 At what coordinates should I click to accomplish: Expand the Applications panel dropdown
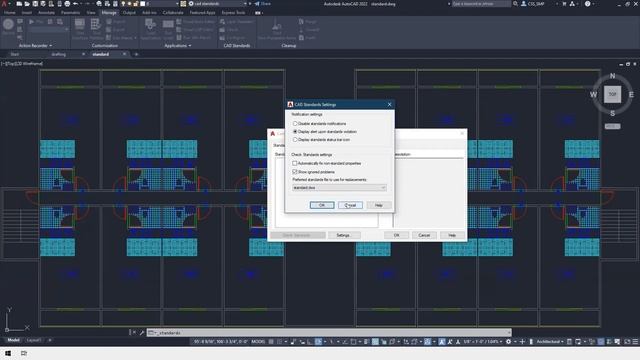click(178, 46)
